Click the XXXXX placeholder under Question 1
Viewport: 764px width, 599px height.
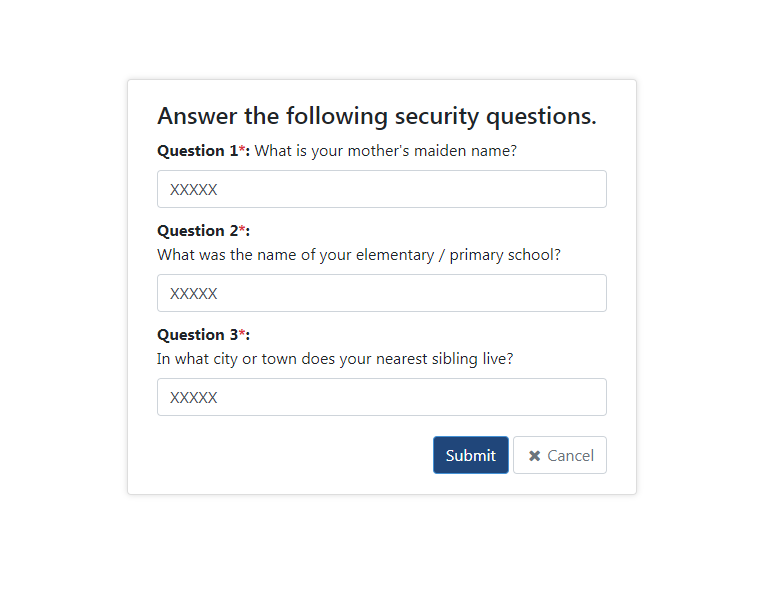pyautogui.click(x=193, y=190)
